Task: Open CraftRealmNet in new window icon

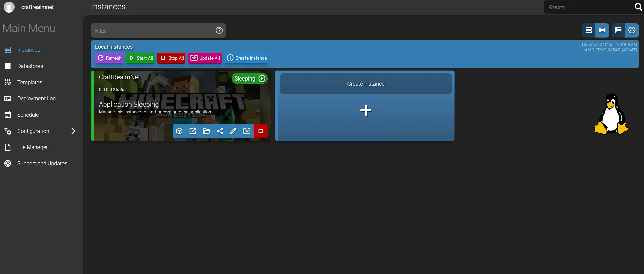Action: pos(193,131)
